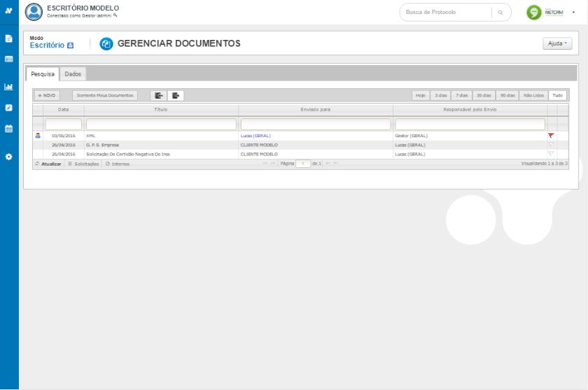This screenshot has height=390, width=588.
Task: Click the key icon after Gestor (admin)
Action: [115, 15]
